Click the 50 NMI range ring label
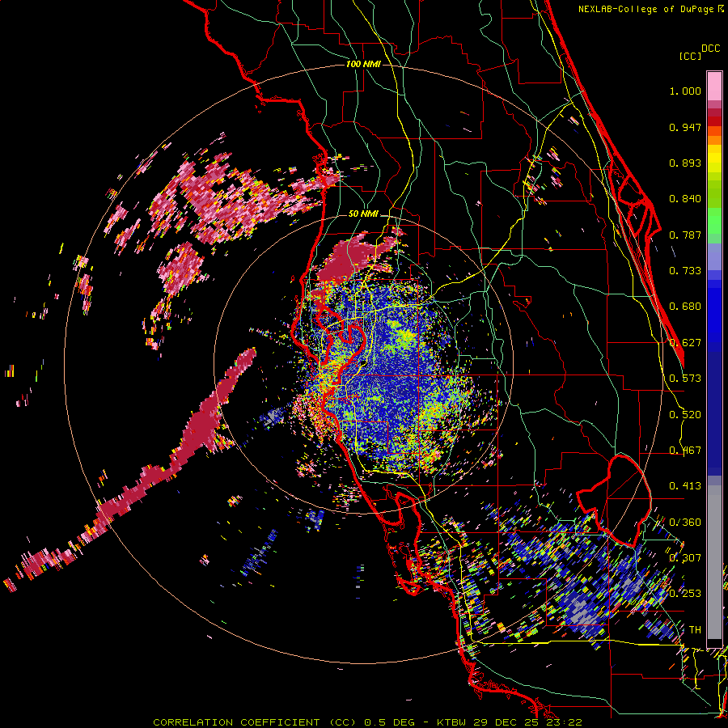The height and width of the screenshot is (728, 728). point(363,214)
